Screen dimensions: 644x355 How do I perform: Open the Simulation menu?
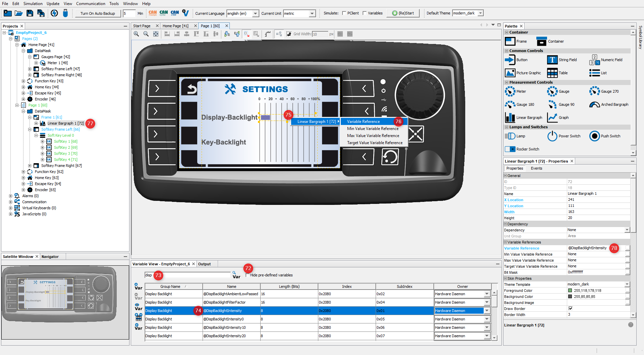pyautogui.click(x=33, y=4)
